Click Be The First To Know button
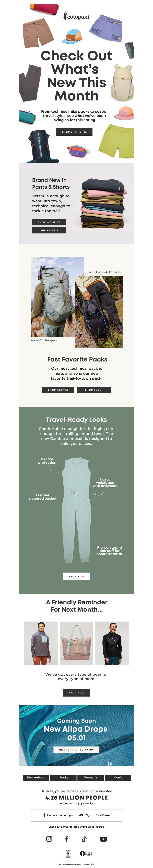Image resolution: width=153 pixels, height=868 pixels. pyautogui.click(x=76, y=749)
